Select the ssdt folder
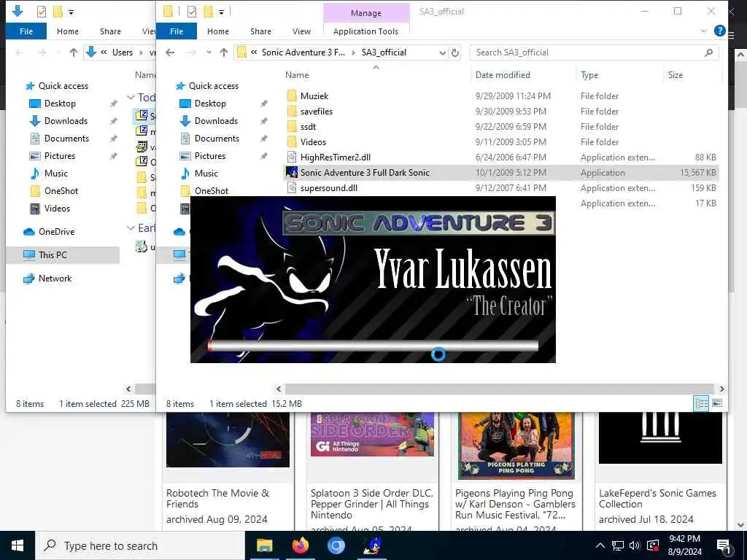This screenshot has height=560, width=747. pyautogui.click(x=308, y=127)
